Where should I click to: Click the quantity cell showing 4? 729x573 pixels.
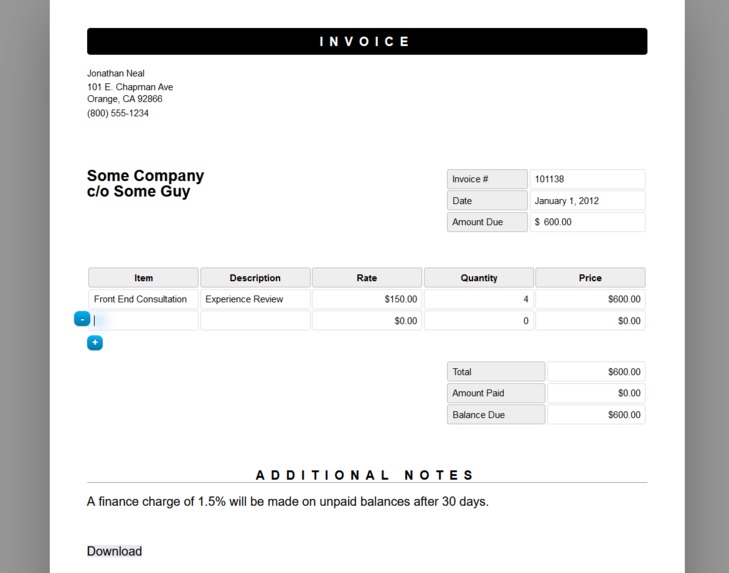[478, 299]
